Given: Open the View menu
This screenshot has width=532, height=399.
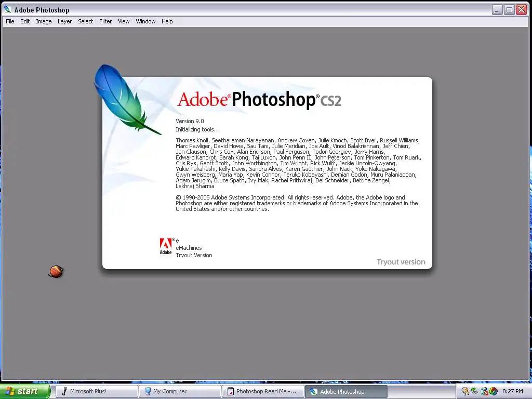Looking at the screenshot, I should click(x=124, y=21).
